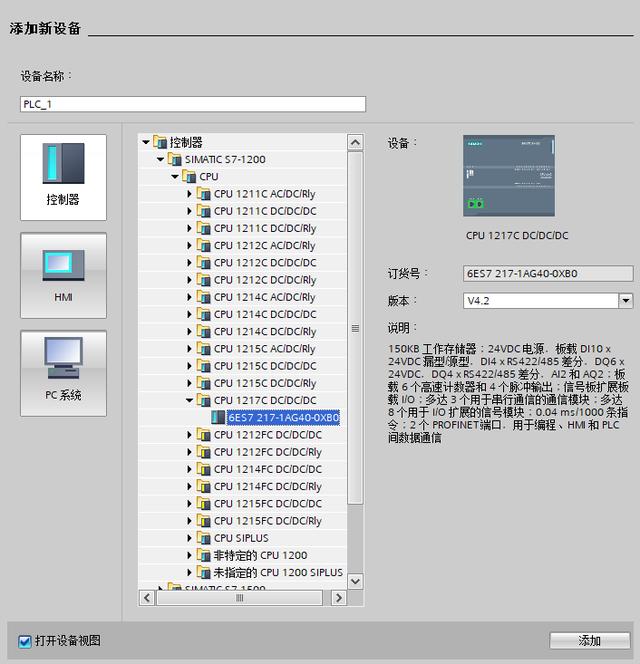The width and height of the screenshot is (640, 664).
Task: Click the CPU folder icon in tree
Action: click(189, 177)
